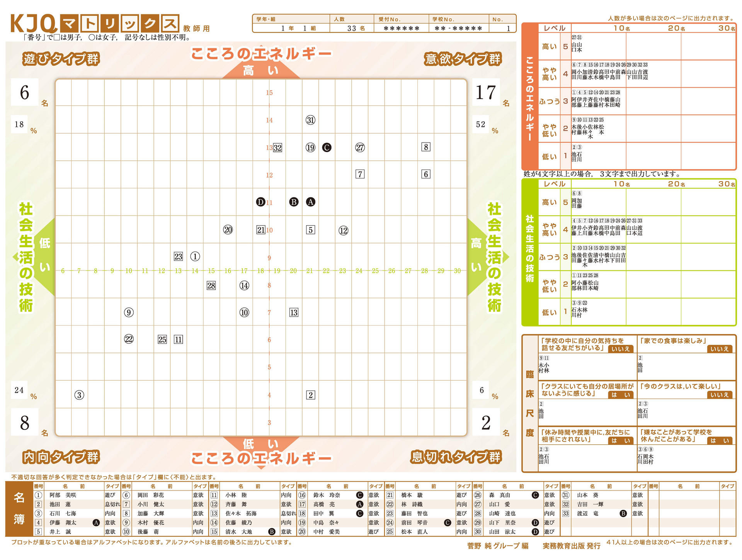The width and height of the screenshot is (742, 560).
Task: Click the squared 32 marker on the vertical axis
Action: coord(277,148)
